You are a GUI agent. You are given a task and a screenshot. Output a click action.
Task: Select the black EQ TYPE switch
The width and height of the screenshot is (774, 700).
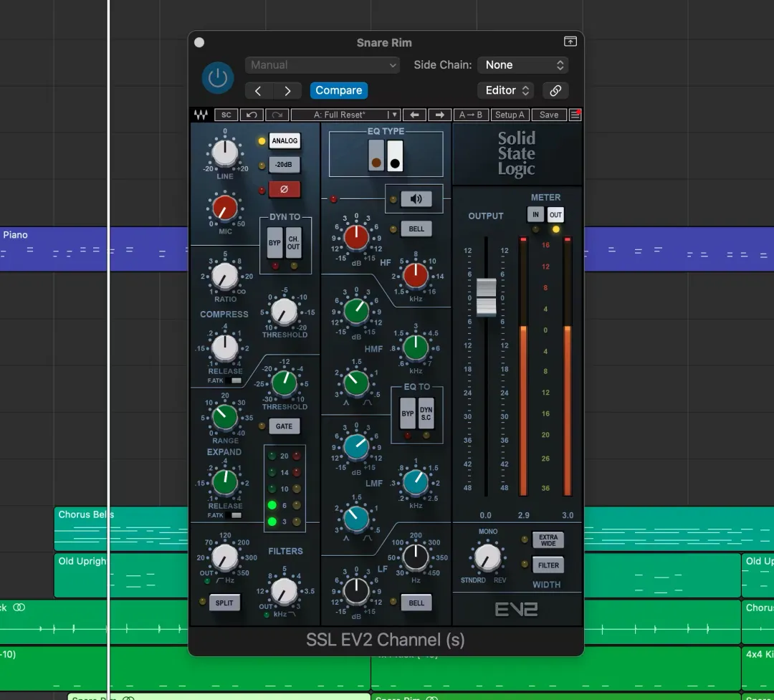(x=395, y=155)
